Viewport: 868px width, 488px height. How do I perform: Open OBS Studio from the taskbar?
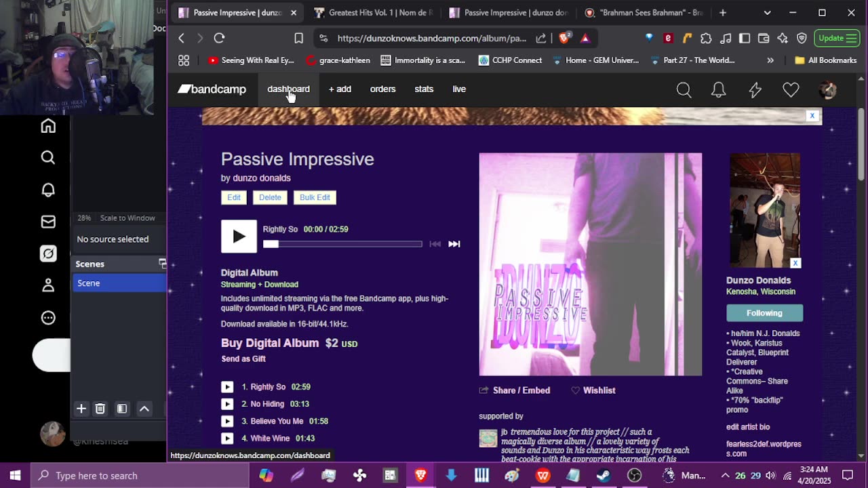635,476
